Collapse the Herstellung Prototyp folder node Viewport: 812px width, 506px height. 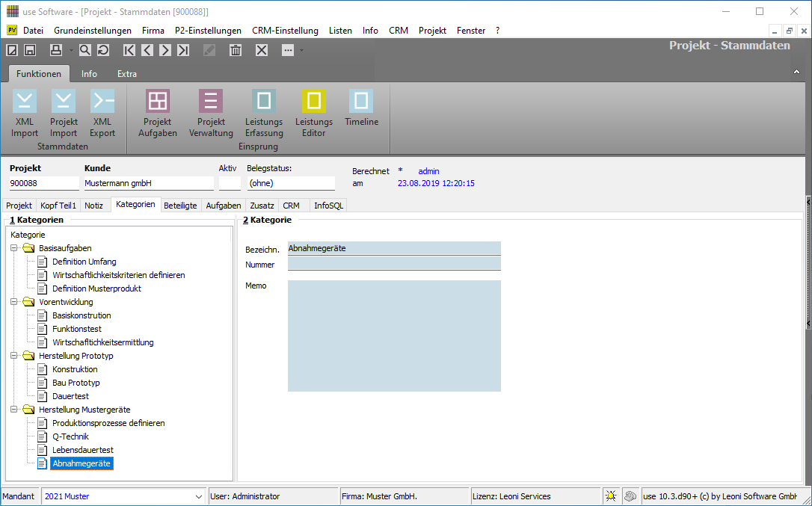14,356
